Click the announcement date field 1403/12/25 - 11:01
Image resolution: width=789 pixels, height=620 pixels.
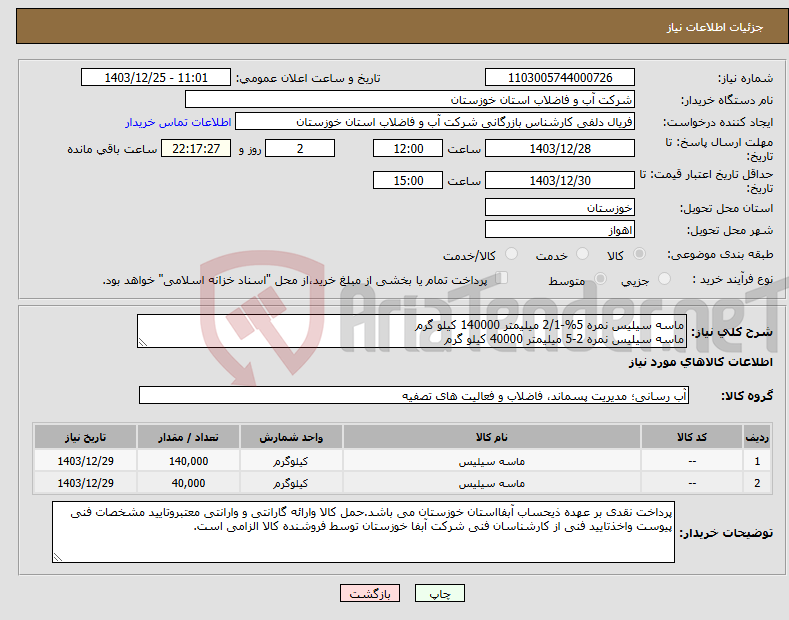(x=155, y=78)
